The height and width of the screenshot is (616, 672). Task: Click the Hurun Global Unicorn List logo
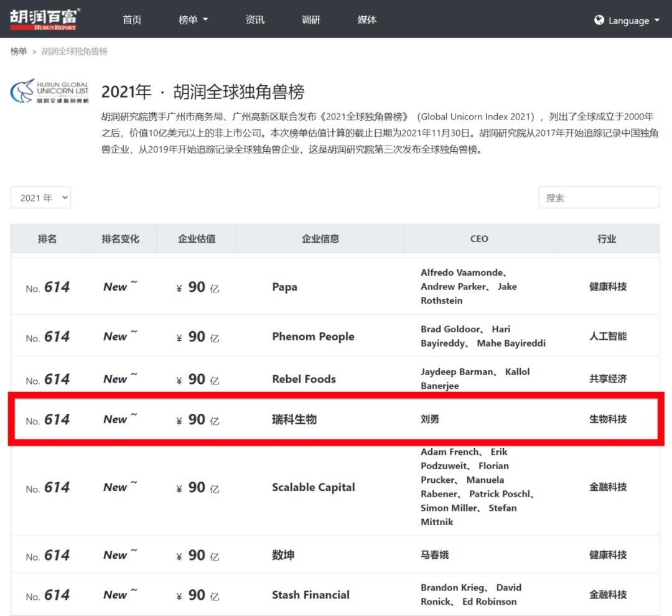point(50,91)
